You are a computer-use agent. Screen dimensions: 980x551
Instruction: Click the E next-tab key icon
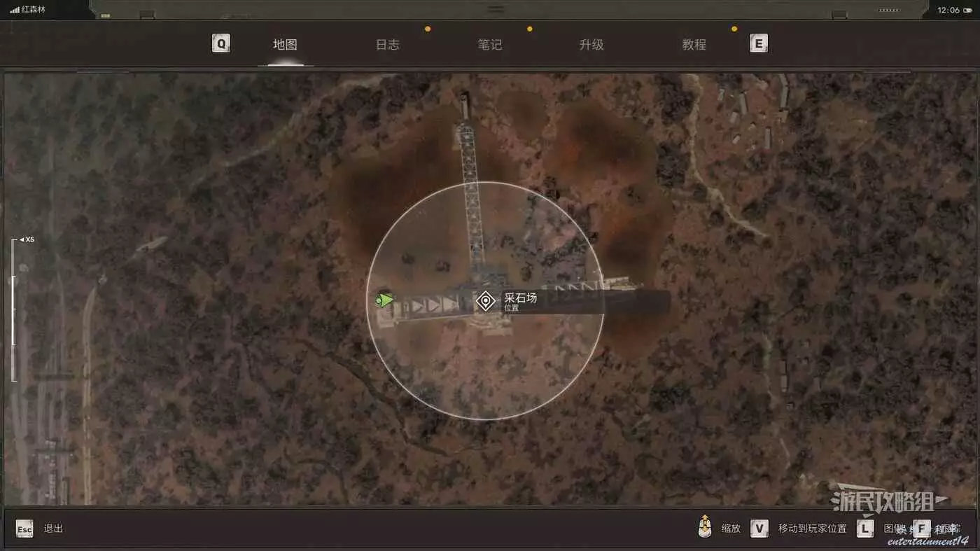(758, 44)
